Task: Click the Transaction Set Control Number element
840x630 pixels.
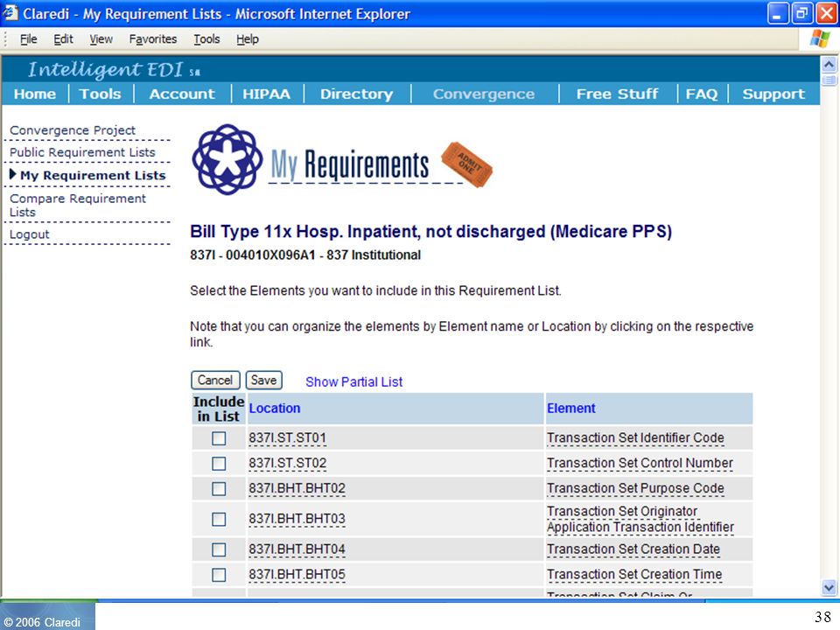Action: (x=640, y=463)
